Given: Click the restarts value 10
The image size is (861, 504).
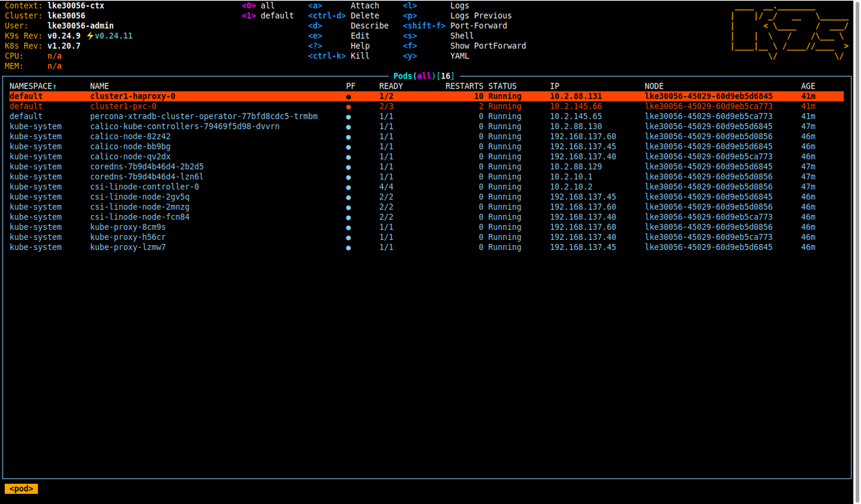Looking at the screenshot, I should tap(479, 96).
